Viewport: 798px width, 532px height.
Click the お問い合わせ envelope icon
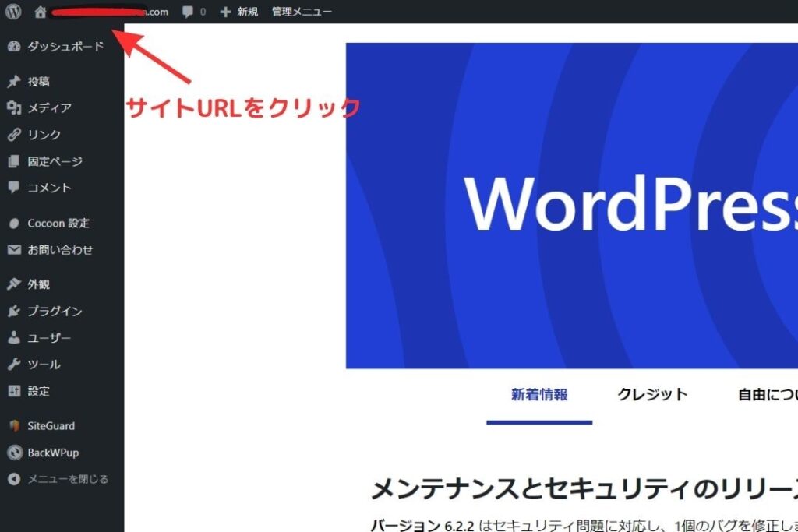(14, 250)
